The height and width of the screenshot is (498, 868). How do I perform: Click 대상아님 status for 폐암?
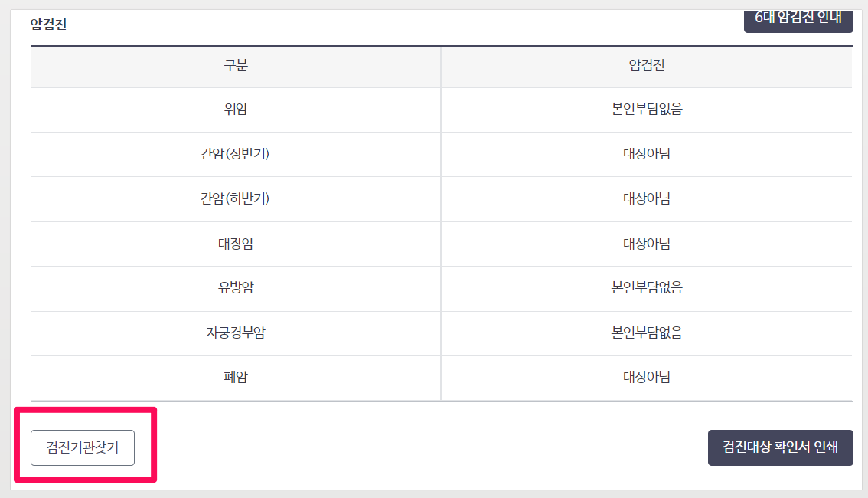tap(647, 377)
